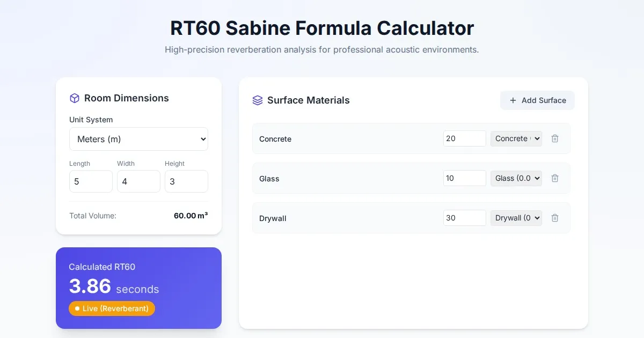Focus the Width input field

click(138, 181)
